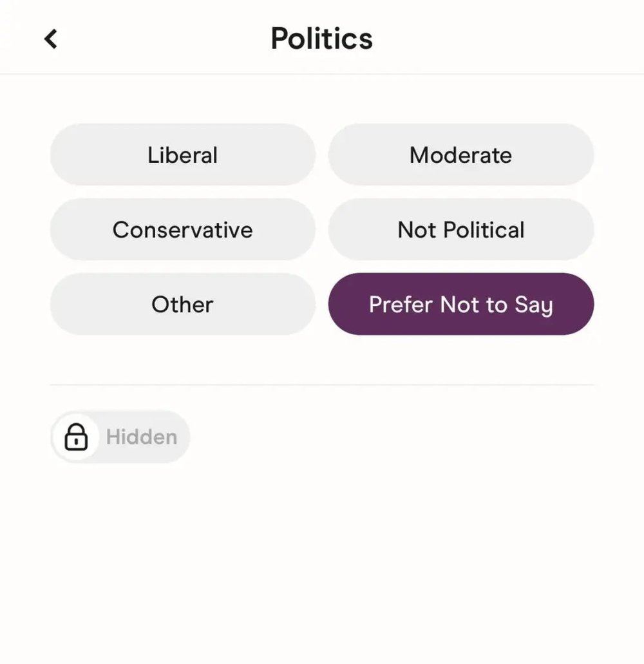Deselect the purple Prefer Not to Say pill
Image resolution: width=644 pixels, height=664 pixels.
(461, 304)
